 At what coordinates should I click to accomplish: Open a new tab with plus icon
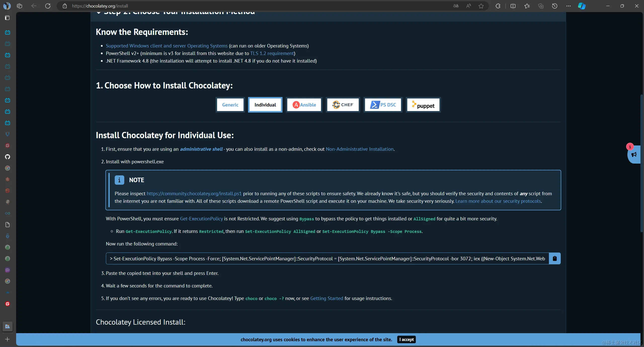(x=8, y=339)
